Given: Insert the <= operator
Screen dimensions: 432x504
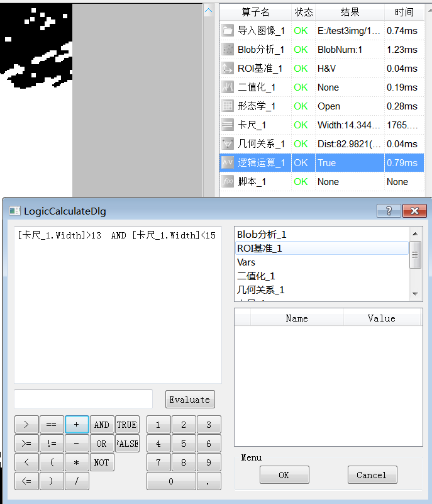Looking at the screenshot, I should pyautogui.click(x=26, y=481).
